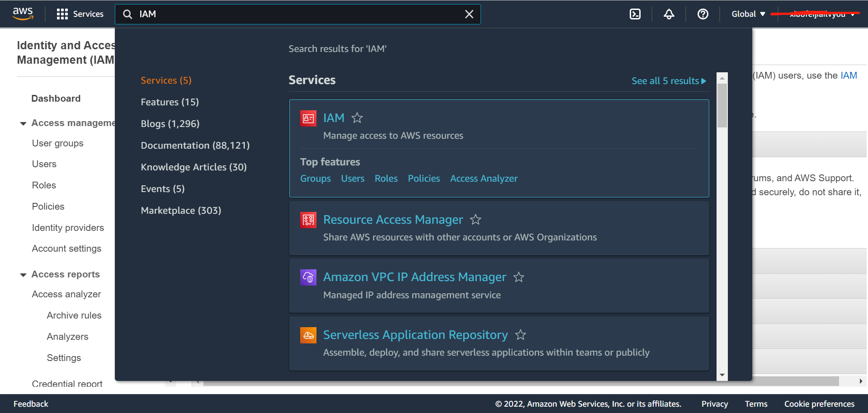The height and width of the screenshot is (413, 868).
Task: Click the Feedback footer button
Action: [x=31, y=404]
